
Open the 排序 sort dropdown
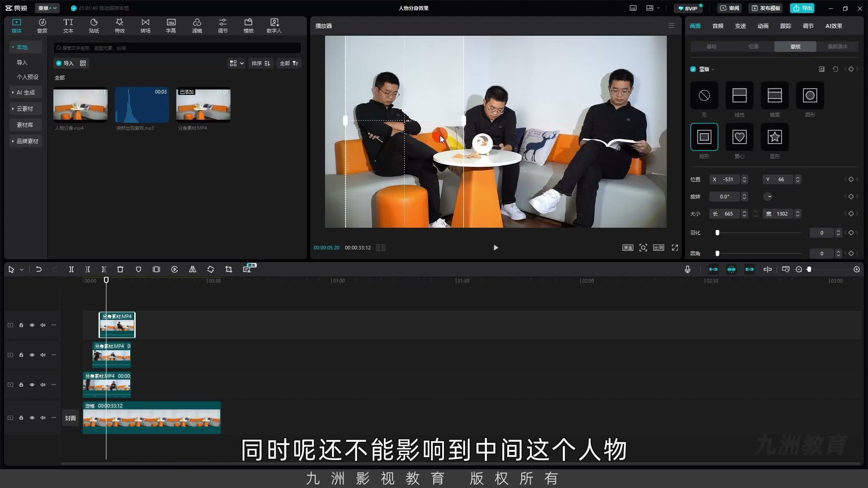point(260,63)
